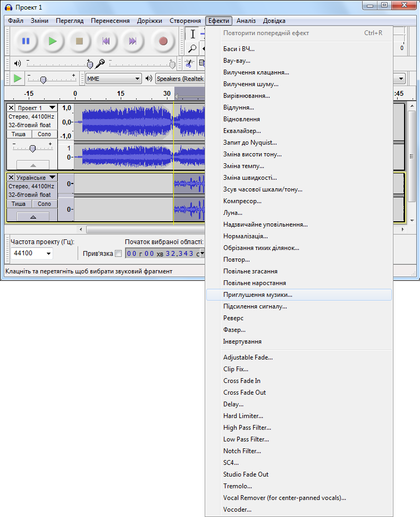Choose Cross Fade In effect

click(299, 381)
